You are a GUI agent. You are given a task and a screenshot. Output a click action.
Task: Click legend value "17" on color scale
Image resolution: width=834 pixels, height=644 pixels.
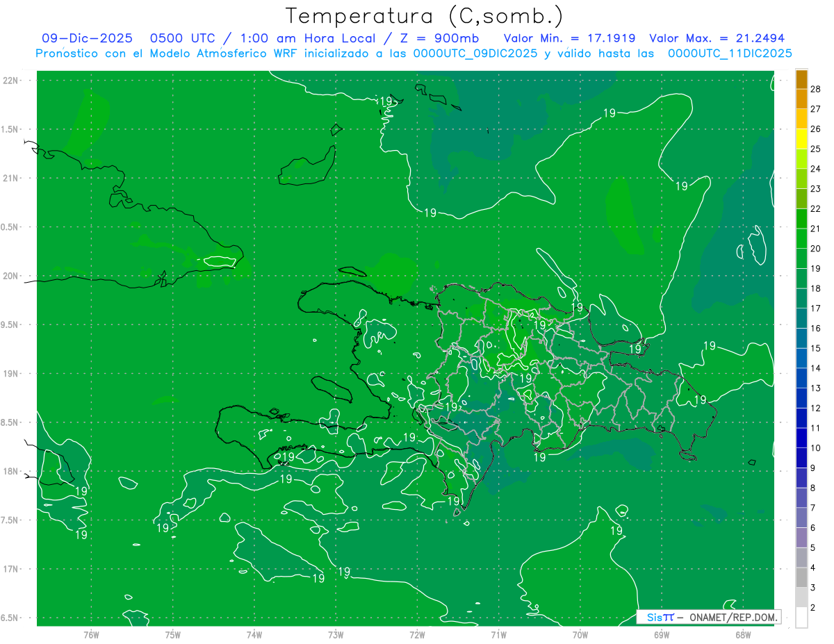pos(816,308)
